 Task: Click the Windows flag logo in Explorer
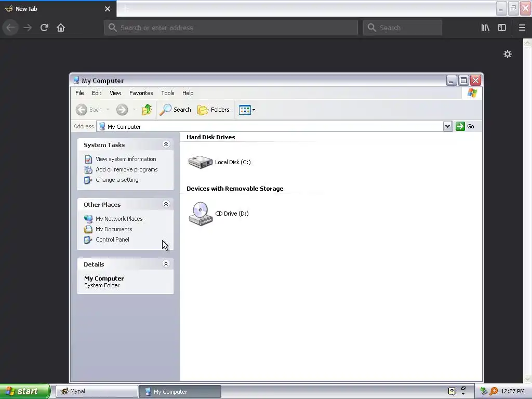[x=472, y=93]
